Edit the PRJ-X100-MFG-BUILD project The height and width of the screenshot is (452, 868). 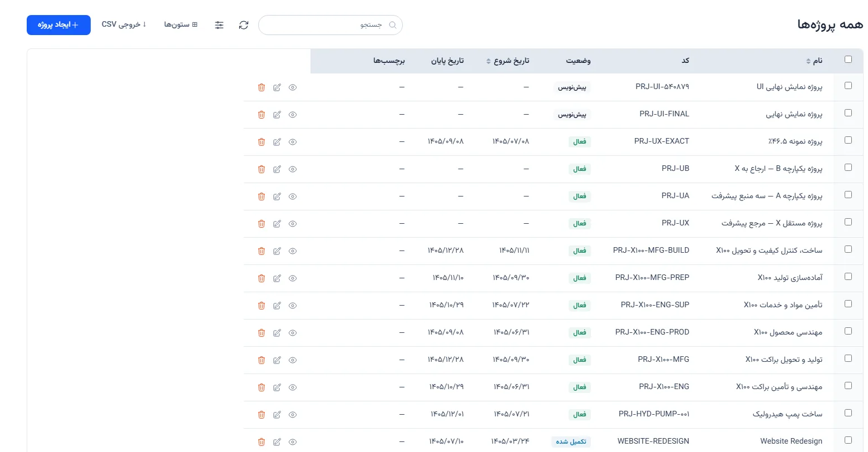coord(277,251)
